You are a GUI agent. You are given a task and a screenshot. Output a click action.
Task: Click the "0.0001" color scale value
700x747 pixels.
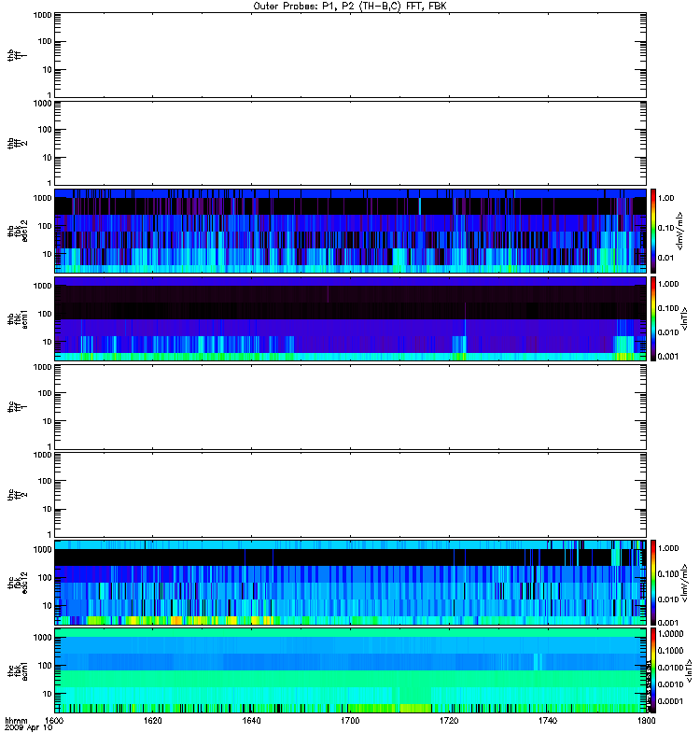pyautogui.click(x=670, y=701)
